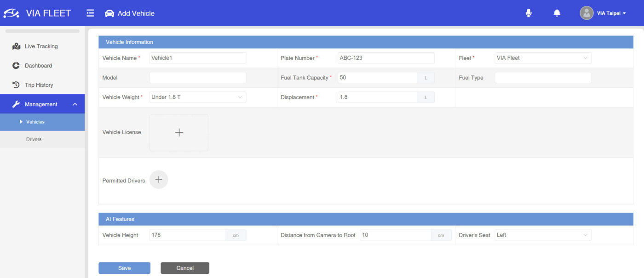644x278 pixels.
Task: Collapse the Management section
Action: click(x=75, y=104)
